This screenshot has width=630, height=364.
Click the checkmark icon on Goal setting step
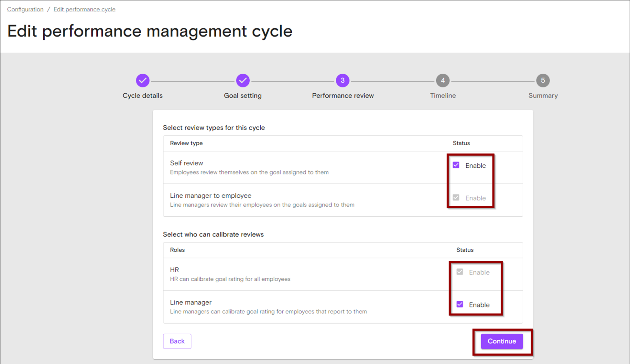pyautogui.click(x=243, y=80)
